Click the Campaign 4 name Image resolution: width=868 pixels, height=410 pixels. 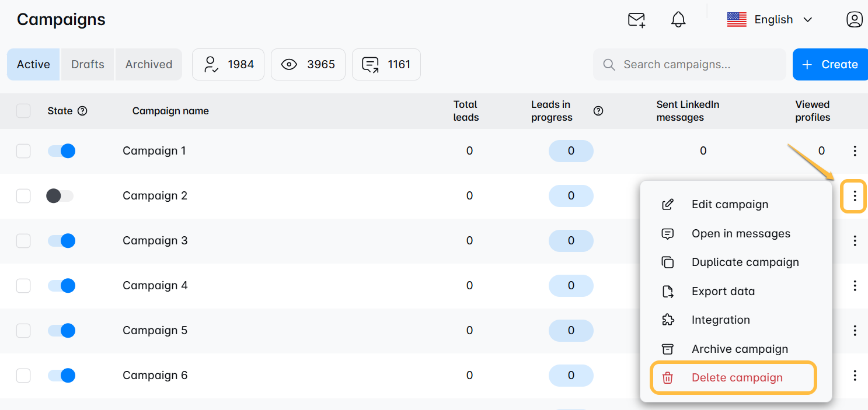coord(155,286)
